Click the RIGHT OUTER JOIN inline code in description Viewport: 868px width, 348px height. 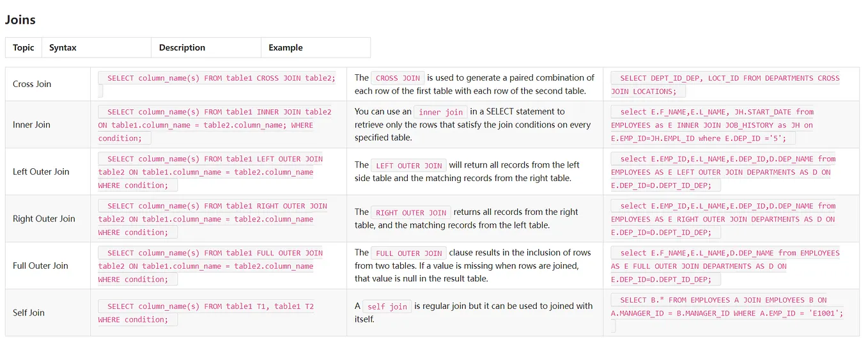tap(411, 212)
